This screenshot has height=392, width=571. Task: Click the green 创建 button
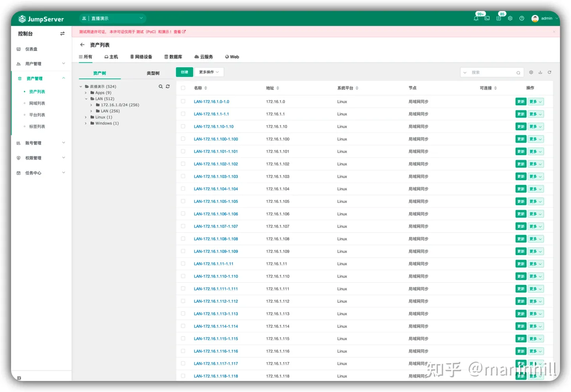[x=184, y=72]
